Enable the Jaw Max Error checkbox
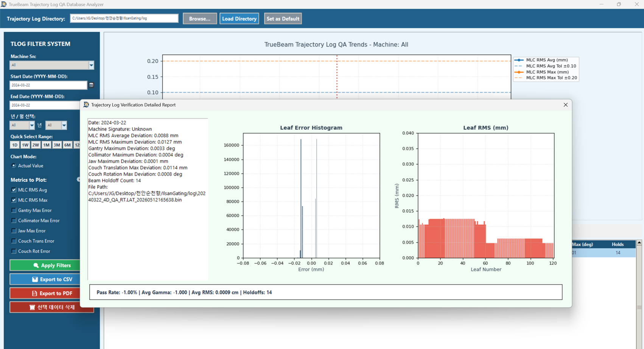Image resolution: width=644 pixels, height=349 pixels. click(x=14, y=231)
